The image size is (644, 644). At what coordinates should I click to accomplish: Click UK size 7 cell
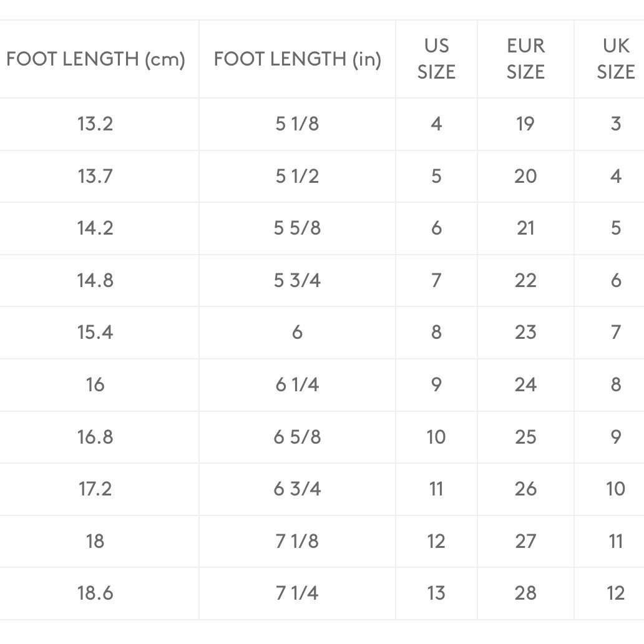point(615,332)
